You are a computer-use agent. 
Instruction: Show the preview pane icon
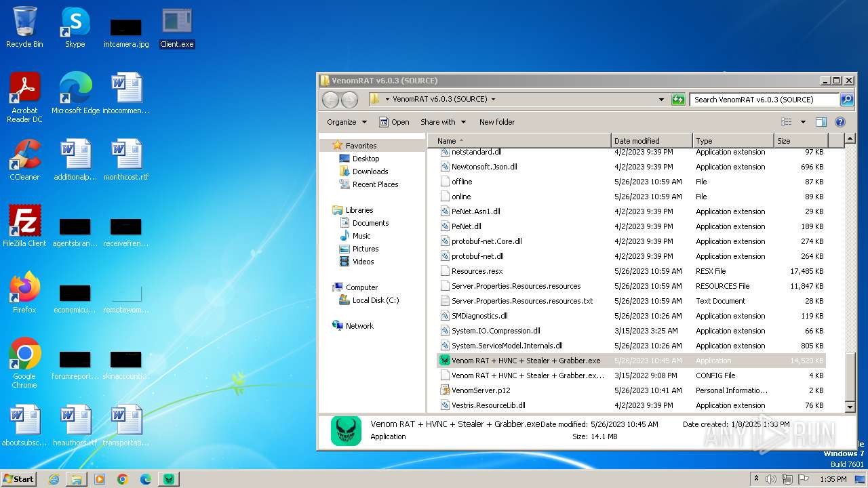[x=821, y=122]
